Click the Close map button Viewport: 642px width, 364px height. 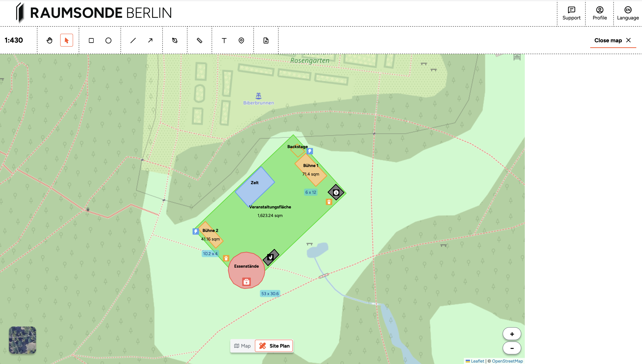(x=613, y=40)
